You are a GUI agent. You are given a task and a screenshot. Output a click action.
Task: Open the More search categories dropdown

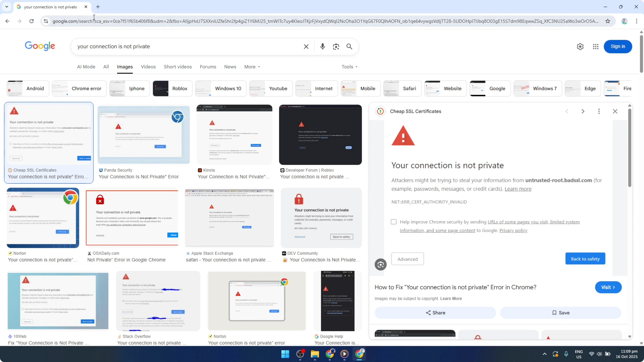pos(252,67)
